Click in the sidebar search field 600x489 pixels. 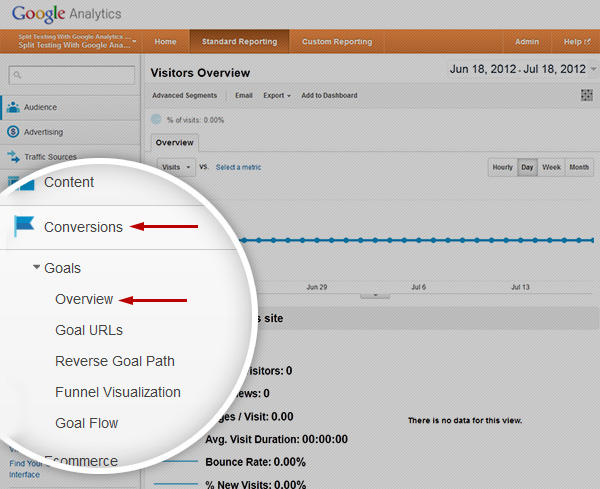(x=72, y=75)
